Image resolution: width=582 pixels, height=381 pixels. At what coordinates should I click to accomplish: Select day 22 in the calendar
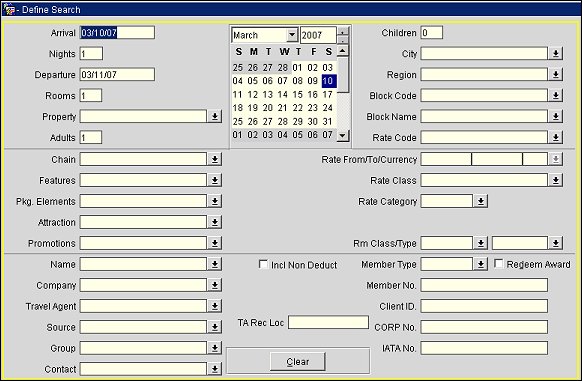click(297, 108)
